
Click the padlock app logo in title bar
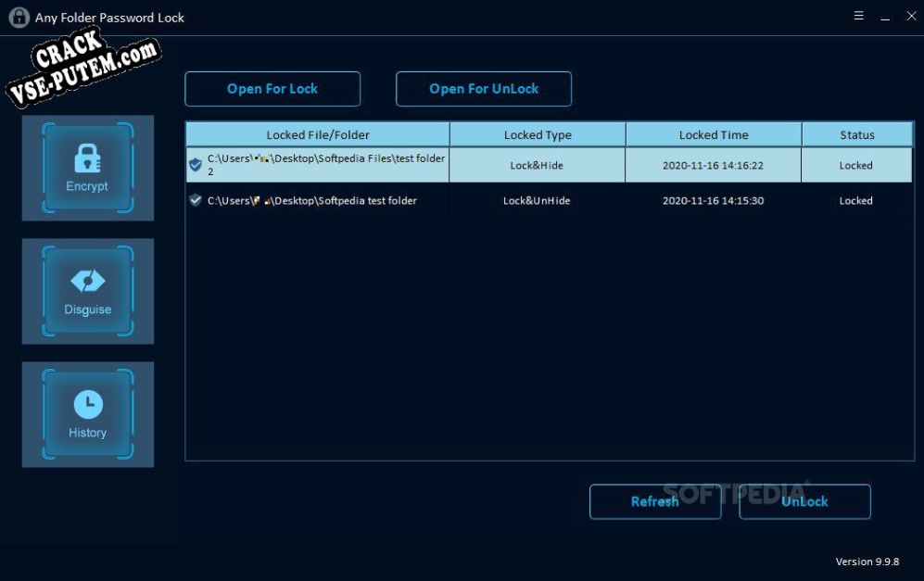(x=19, y=18)
